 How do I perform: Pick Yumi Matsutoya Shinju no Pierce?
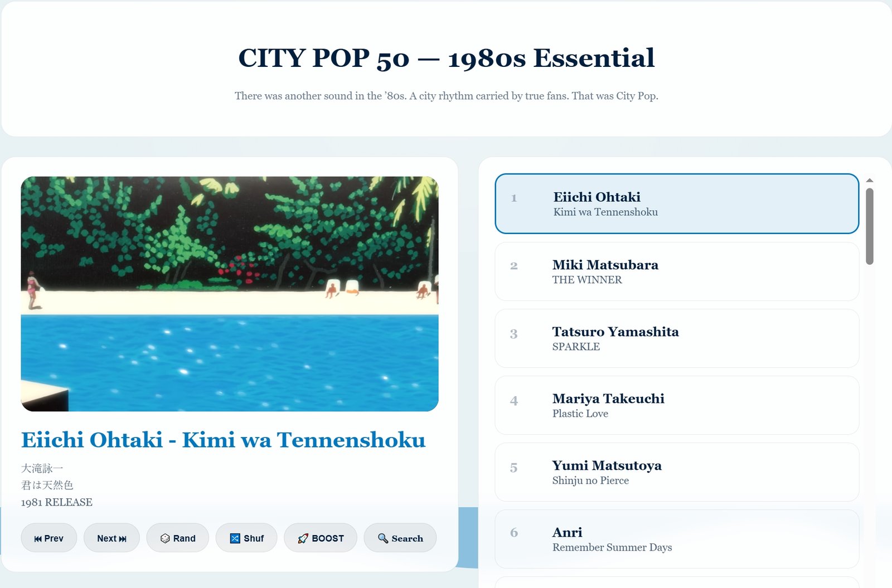click(676, 472)
